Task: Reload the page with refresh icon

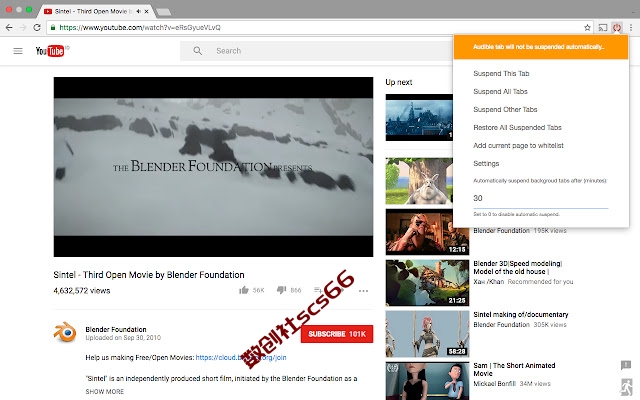Action: 37,27
